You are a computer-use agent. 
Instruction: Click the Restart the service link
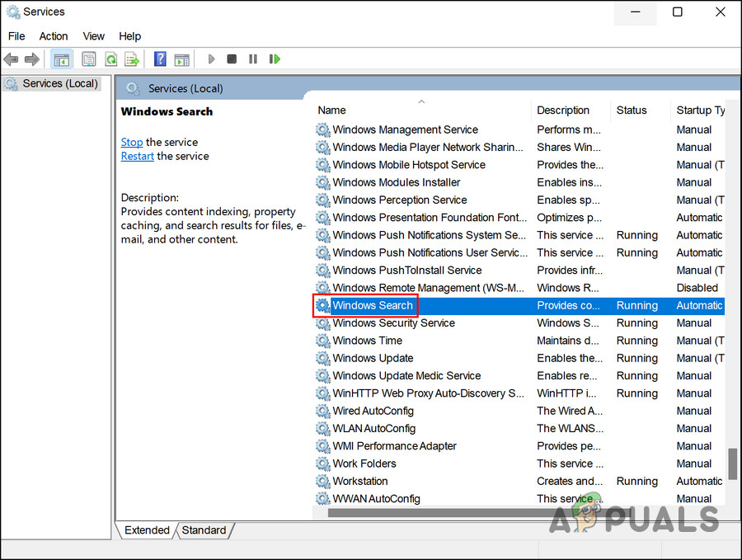137,156
